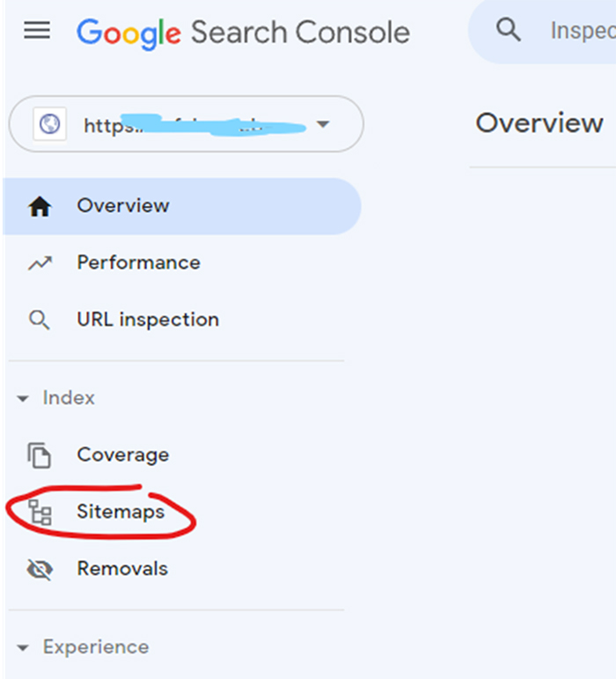Click the Overview home icon
The width and height of the screenshot is (616, 679).
pyautogui.click(x=40, y=206)
